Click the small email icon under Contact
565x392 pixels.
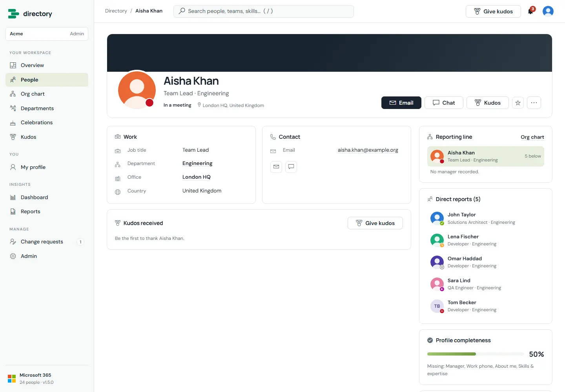pyautogui.click(x=276, y=167)
